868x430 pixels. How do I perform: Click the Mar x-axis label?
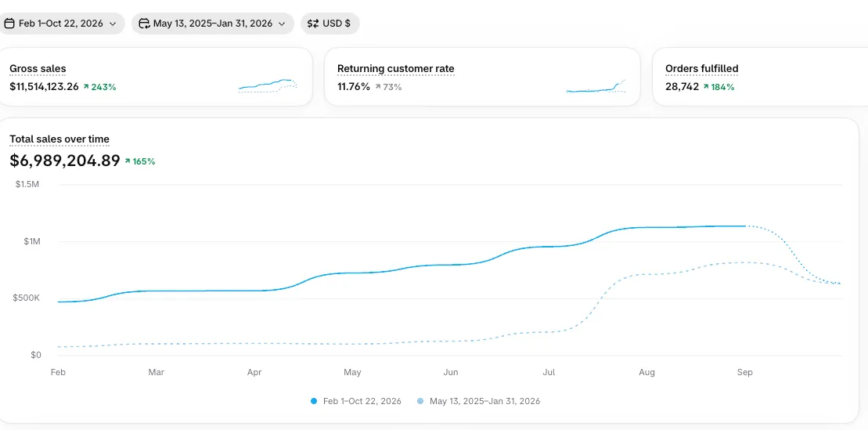156,372
